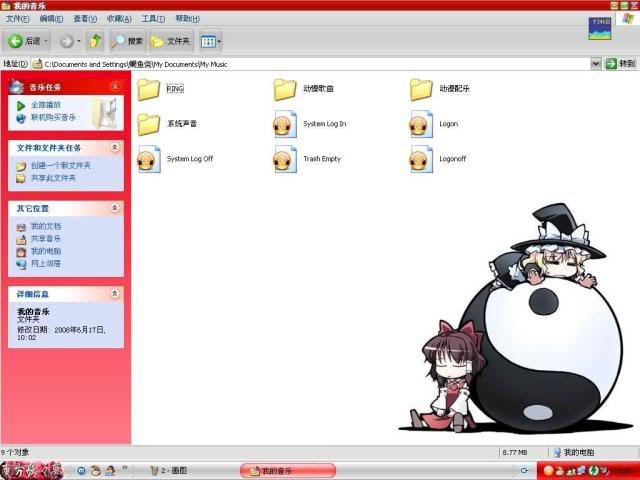Click 共享此文件夹 link
The width and height of the screenshot is (640, 480).
tap(53, 178)
